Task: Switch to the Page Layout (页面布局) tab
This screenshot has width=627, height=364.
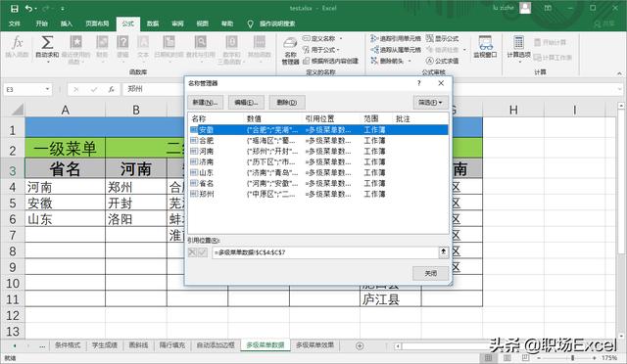Action: tap(97, 24)
